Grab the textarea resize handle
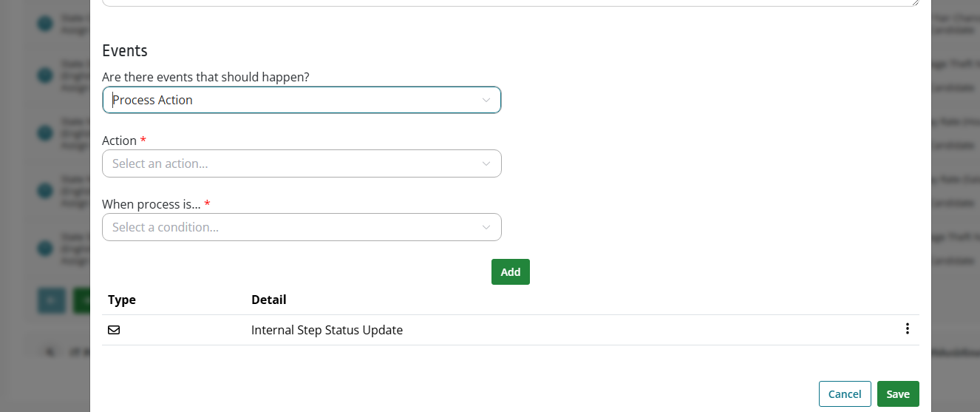This screenshot has width=980, height=412. (915, 3)
